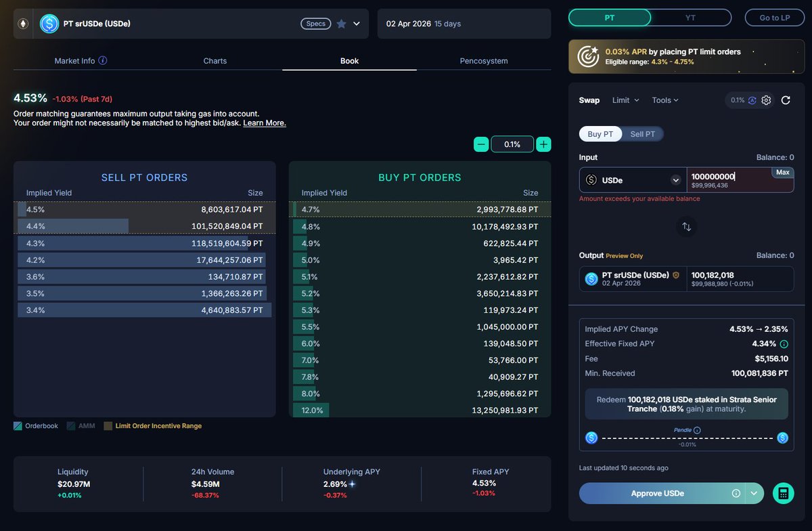Click the Market Info info icon
The image size is (812, 531).
(x=103, y=60)
